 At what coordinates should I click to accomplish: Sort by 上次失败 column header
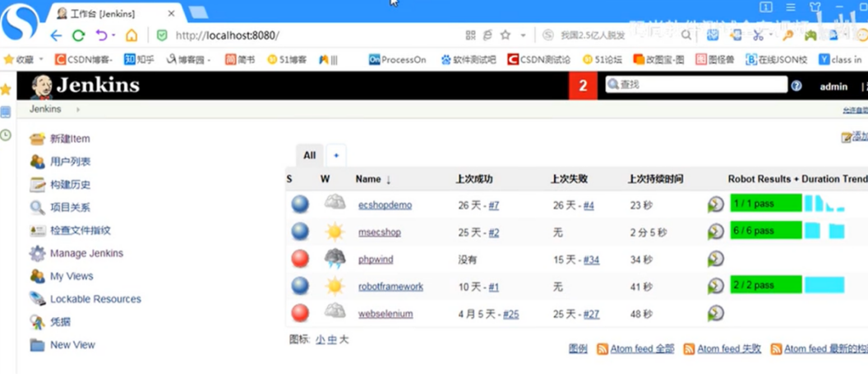coord(569,179)
